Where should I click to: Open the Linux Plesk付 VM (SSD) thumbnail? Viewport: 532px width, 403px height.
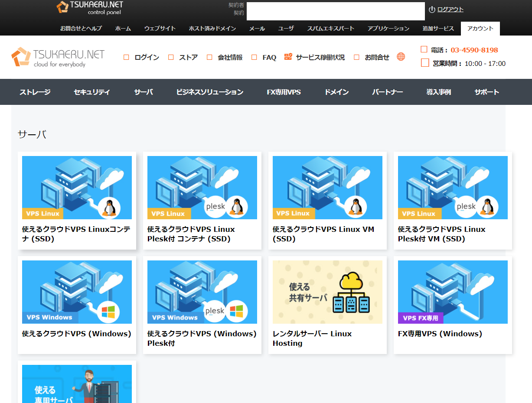(x=453, y=188)
